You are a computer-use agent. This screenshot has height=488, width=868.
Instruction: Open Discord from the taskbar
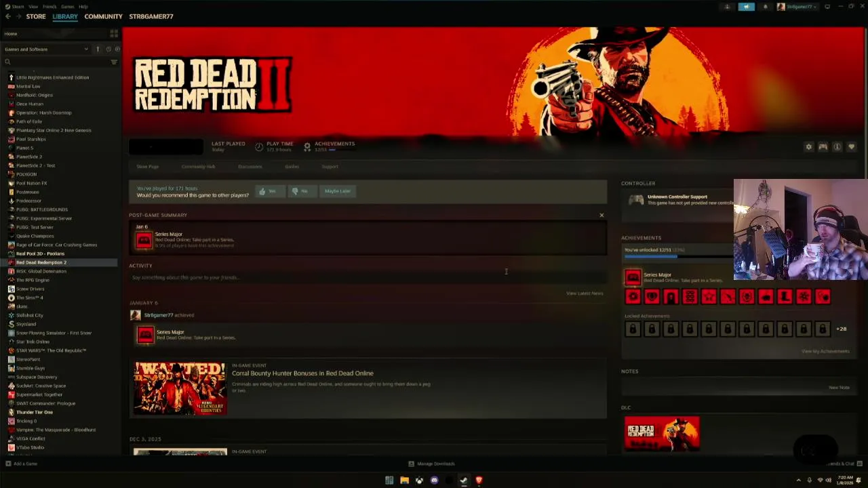[434, 480]
